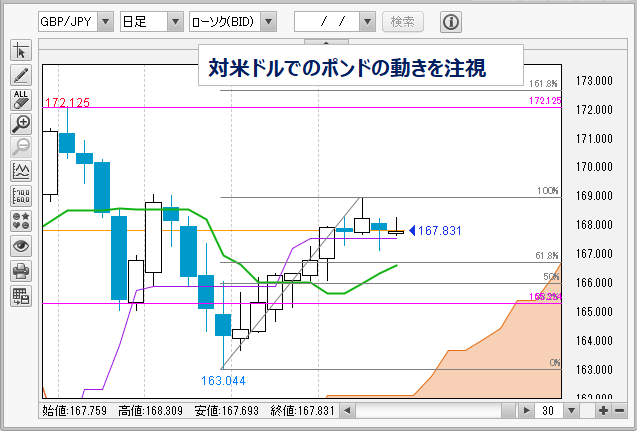Click the minus button to shrink chart
Screen dimensions: 637x431
tap(619, 411)
